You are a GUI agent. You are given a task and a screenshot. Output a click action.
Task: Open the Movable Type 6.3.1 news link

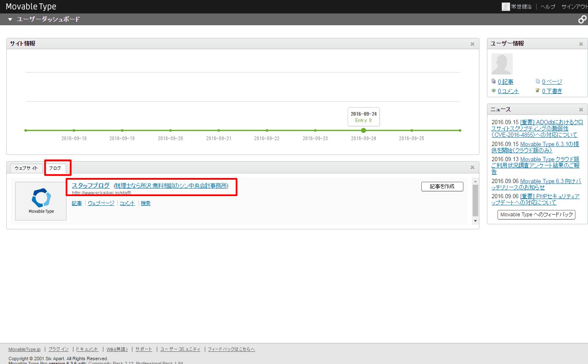[535, 147]
